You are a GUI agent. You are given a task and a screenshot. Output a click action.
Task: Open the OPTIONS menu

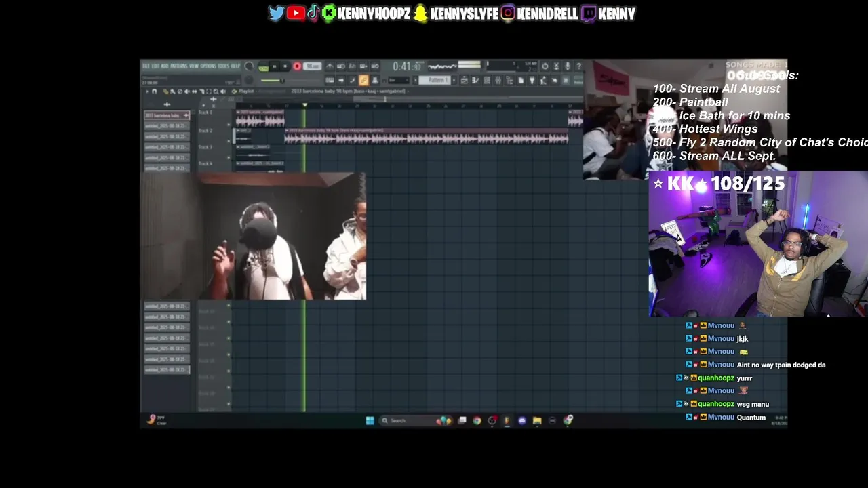(x=208, y=66)
